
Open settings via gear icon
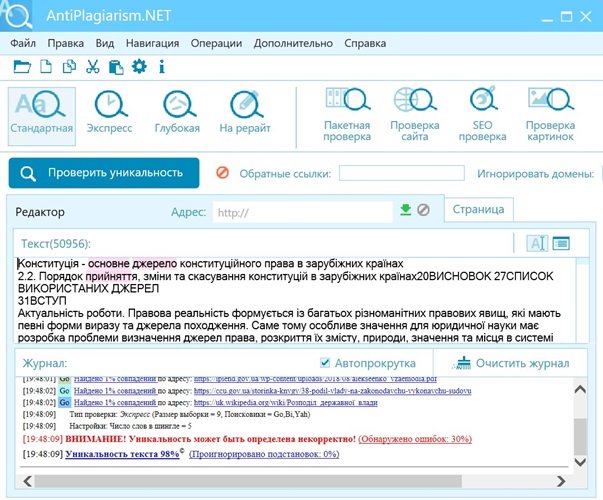(x=139, y=67)
